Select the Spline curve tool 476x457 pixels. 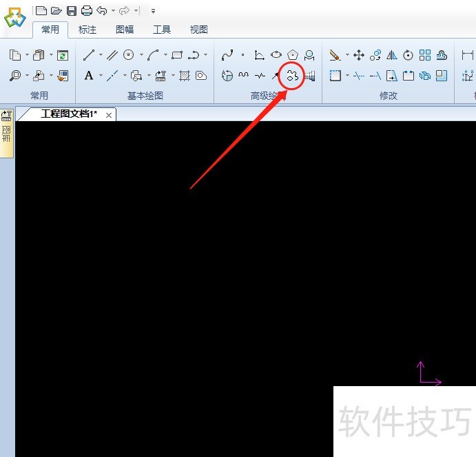(x=227, y=55)
